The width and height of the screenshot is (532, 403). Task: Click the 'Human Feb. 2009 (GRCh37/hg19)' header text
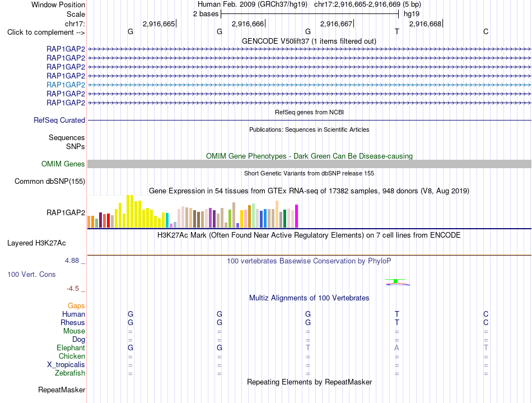[253, 4]
